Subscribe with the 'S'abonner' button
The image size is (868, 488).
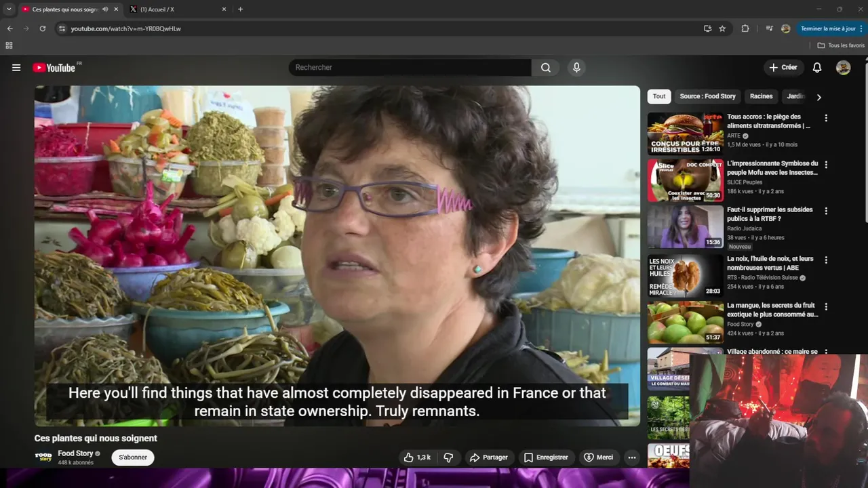pyautogui.click(x=133, y=457)
